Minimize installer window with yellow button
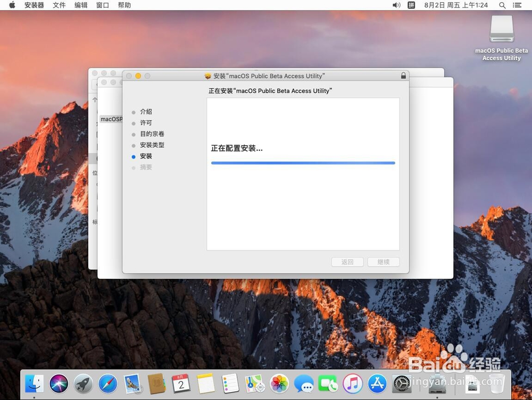 tap(138, 76)
